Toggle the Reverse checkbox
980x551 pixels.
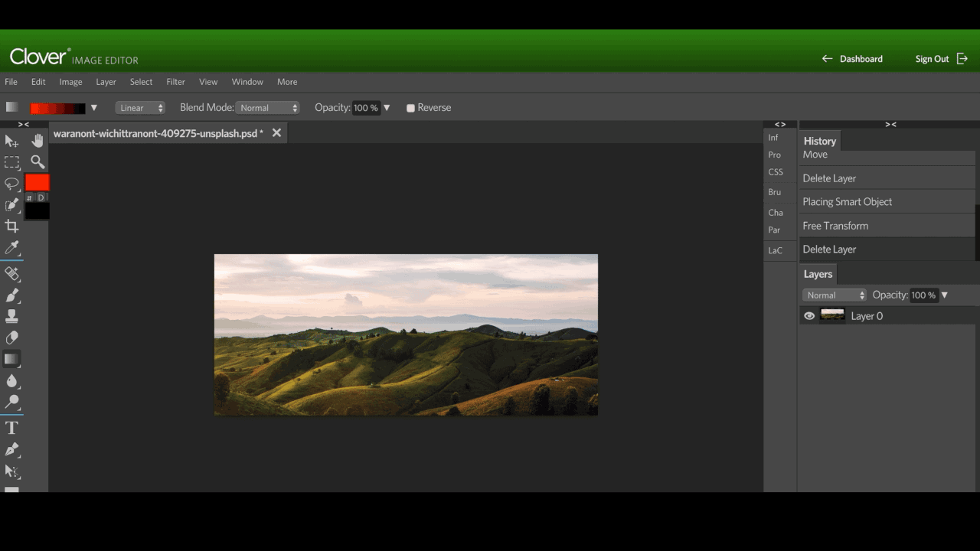coord(410,108)
